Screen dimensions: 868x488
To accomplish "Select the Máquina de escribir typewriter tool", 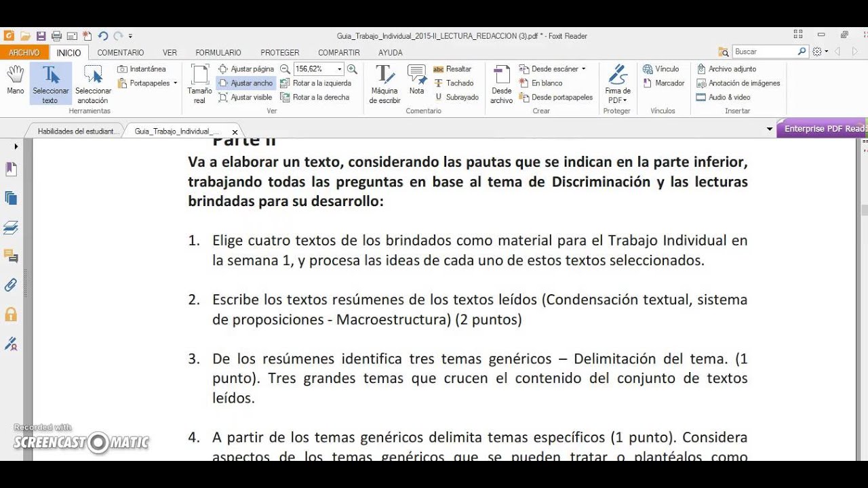I will click(384, 85).
